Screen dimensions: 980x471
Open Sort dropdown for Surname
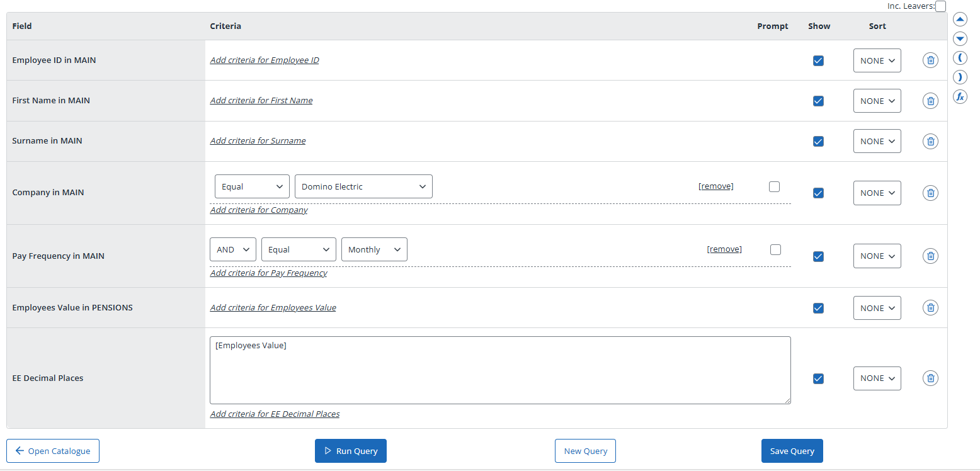click(x=877, y=141)
